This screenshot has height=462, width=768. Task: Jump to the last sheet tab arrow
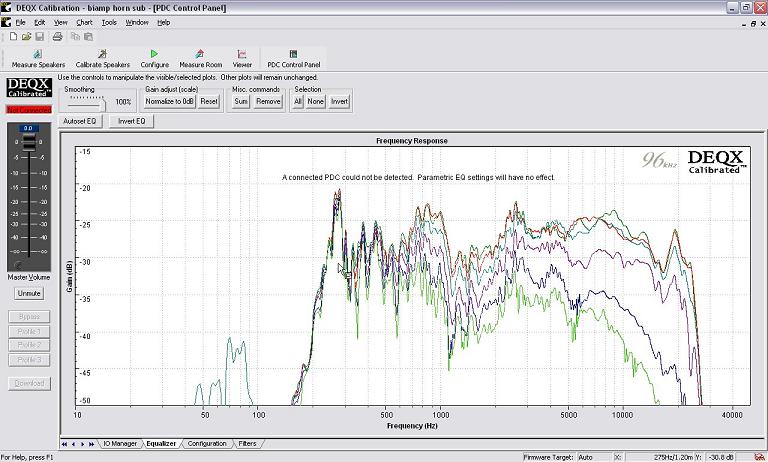92,444
